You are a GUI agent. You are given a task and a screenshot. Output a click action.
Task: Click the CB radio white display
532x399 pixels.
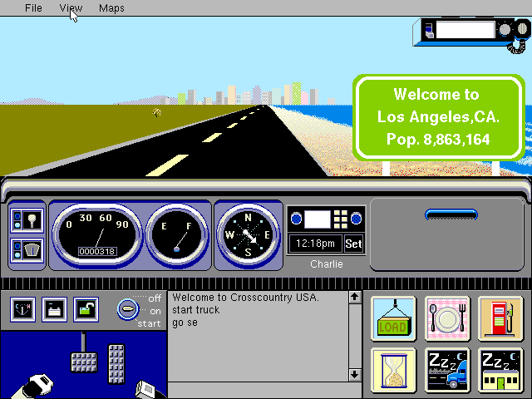point(465,30)
